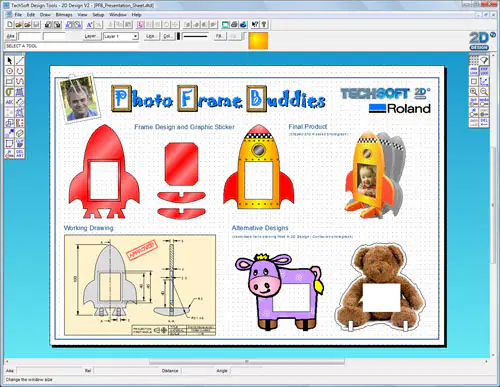
Task: Click the orange gradient fill swatch
Action: (258, 41)
